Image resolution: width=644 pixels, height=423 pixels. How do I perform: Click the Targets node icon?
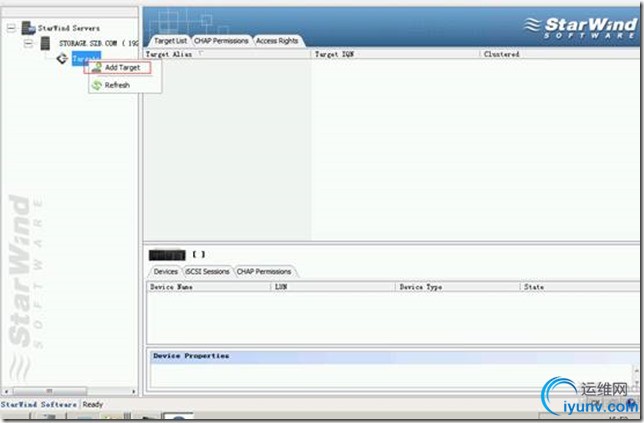(62, 58)
